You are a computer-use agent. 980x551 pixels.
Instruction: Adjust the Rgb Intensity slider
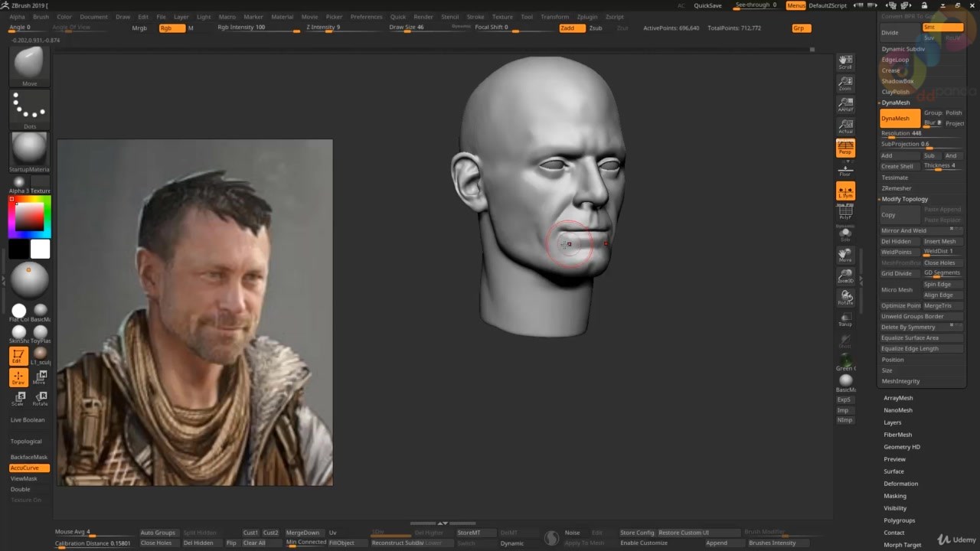[259, 28]
